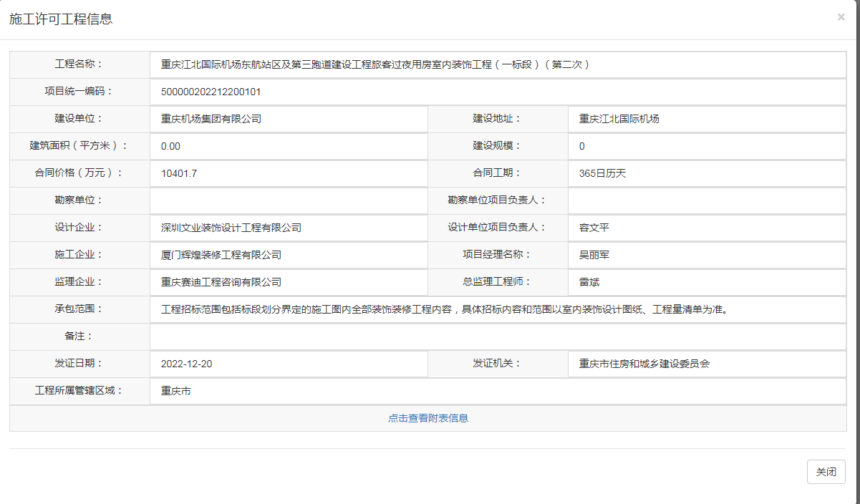Click the contract duration 365日历天

[603, 173]
